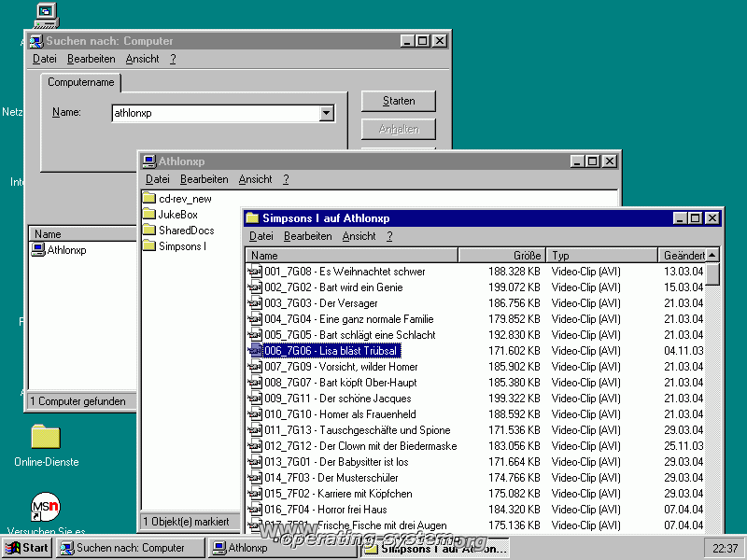Click AVI icon for 002_7G02 Bart wird ein Genie
The height and width of the screenshot is (560, 747).
point(255,287)
